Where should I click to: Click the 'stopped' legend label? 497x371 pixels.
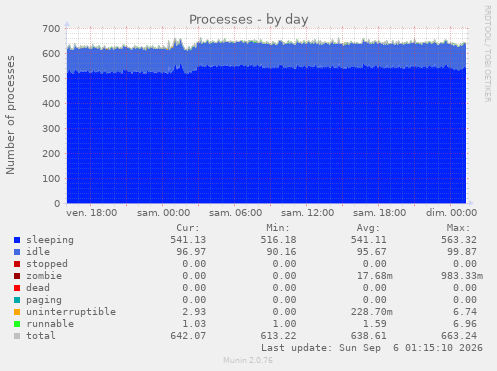click(x=47, y=264)
